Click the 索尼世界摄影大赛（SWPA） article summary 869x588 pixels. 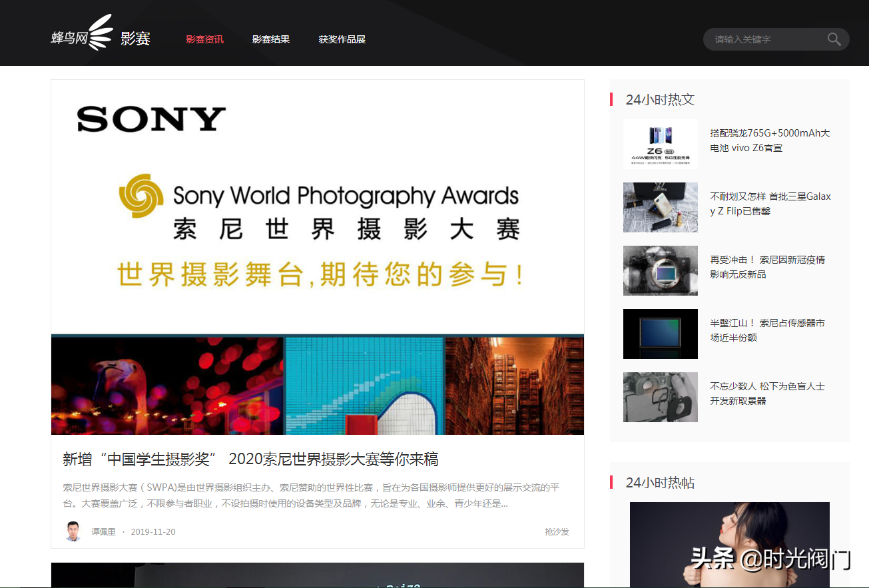coord(311,495)
